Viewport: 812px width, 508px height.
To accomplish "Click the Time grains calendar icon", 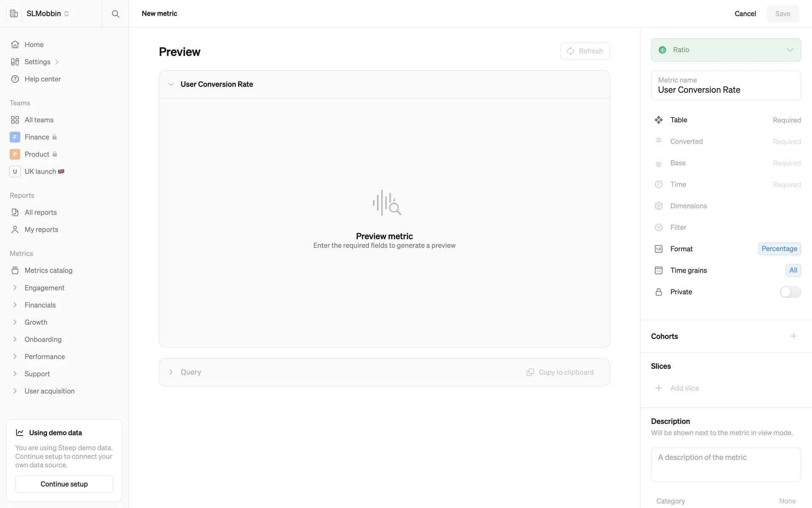I will click(658, 270).
